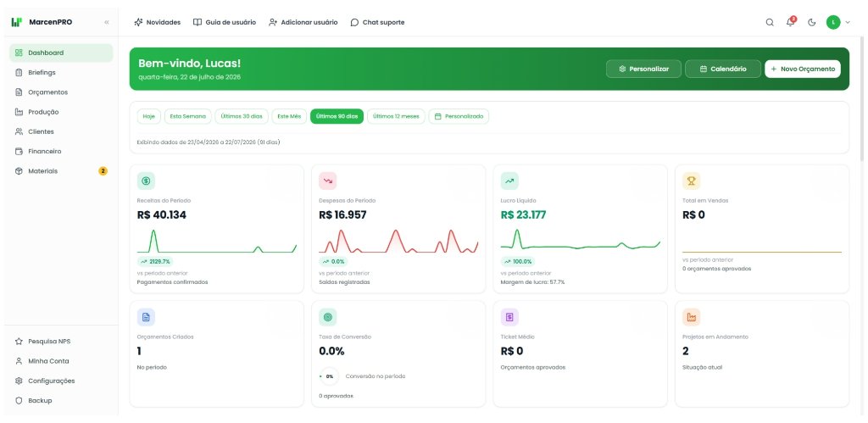This screenshot has height=423, width=868.
Task: Click the green user avatar L
Action: [833, 22]
